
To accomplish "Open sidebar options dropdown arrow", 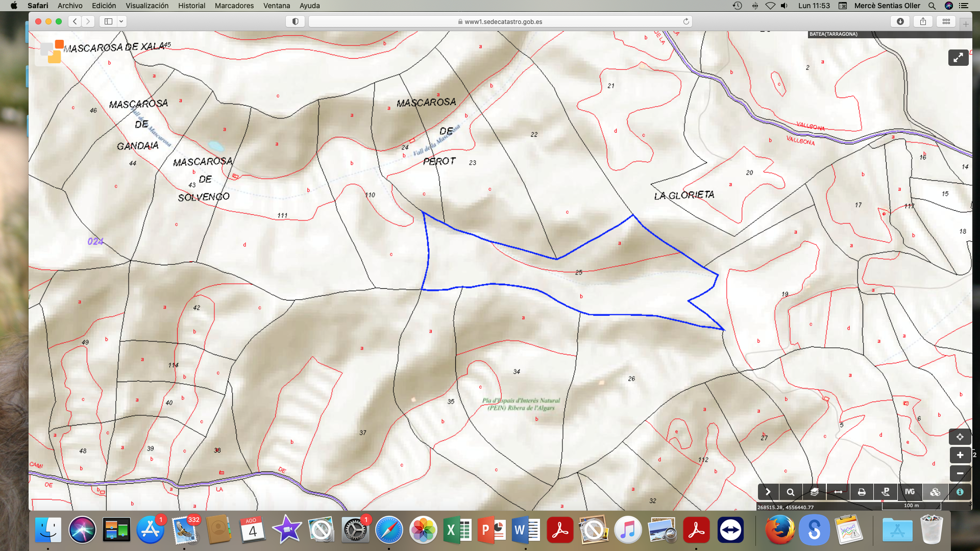I will click(x=121, y=21).
